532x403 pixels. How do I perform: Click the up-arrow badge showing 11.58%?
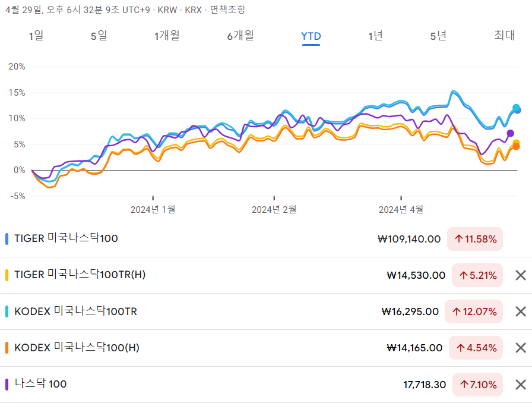click(x=475, y=239)
